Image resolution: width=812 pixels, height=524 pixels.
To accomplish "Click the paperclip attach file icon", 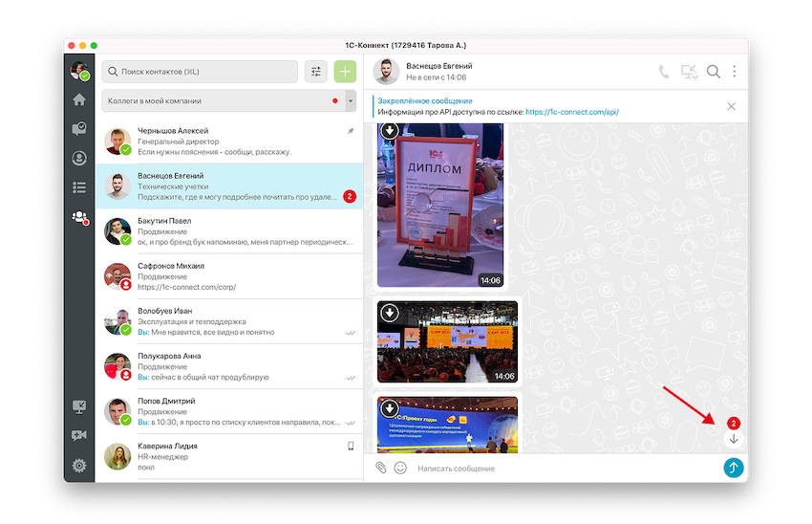I will [x=380, y=468].
